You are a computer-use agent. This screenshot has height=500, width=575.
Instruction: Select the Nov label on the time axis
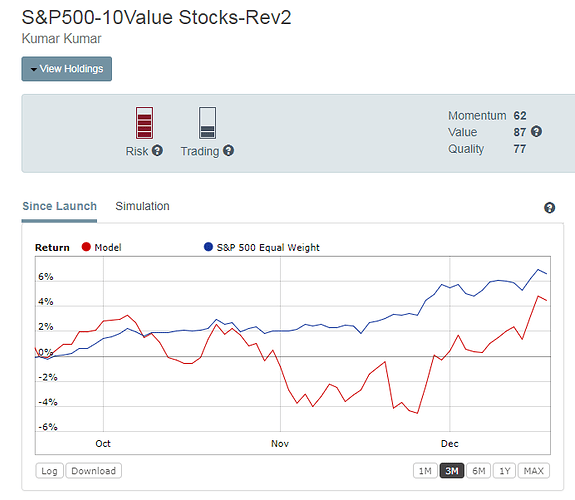click(x=280, y=444)
